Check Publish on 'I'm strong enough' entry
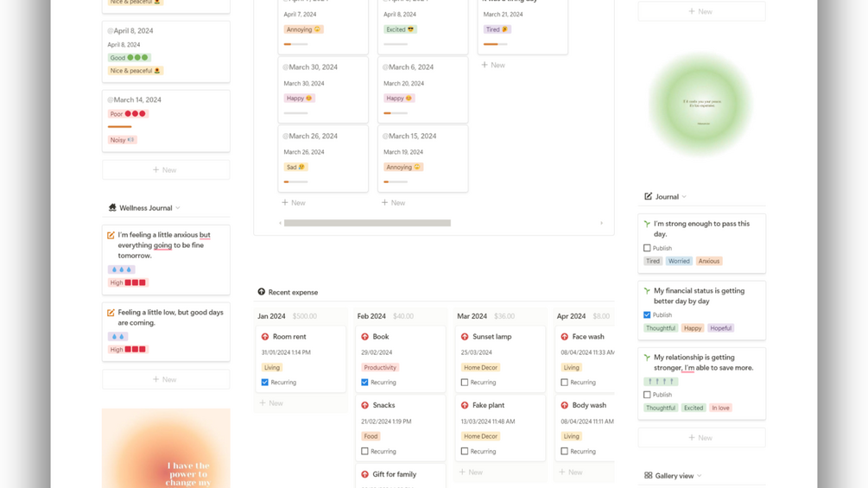The width and height of the screenshot is (868, 488). pyautogui.click(x=647, y=248)
